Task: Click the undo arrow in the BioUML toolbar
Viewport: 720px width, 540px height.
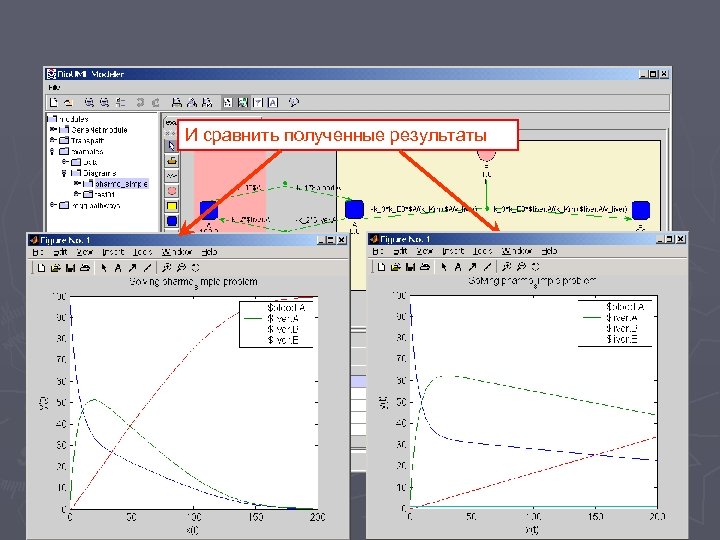Action: coord(140,102)
